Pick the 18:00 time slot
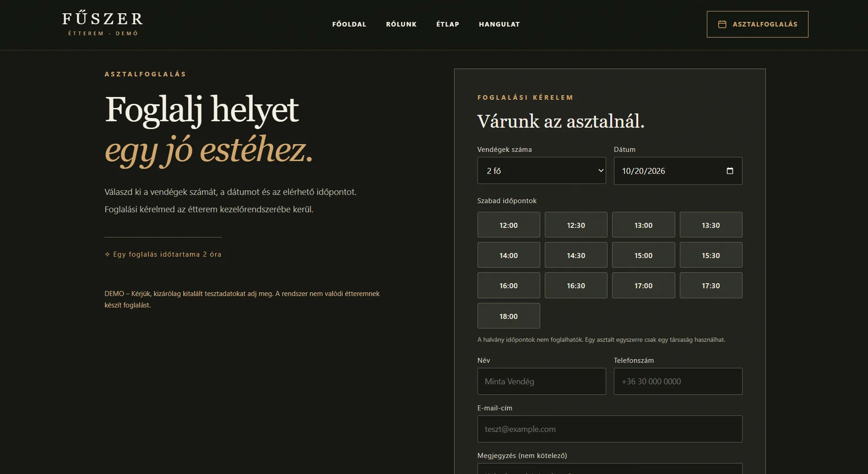Image resolution: width=868 pixels, height=474 pixels. pos(509,316)
